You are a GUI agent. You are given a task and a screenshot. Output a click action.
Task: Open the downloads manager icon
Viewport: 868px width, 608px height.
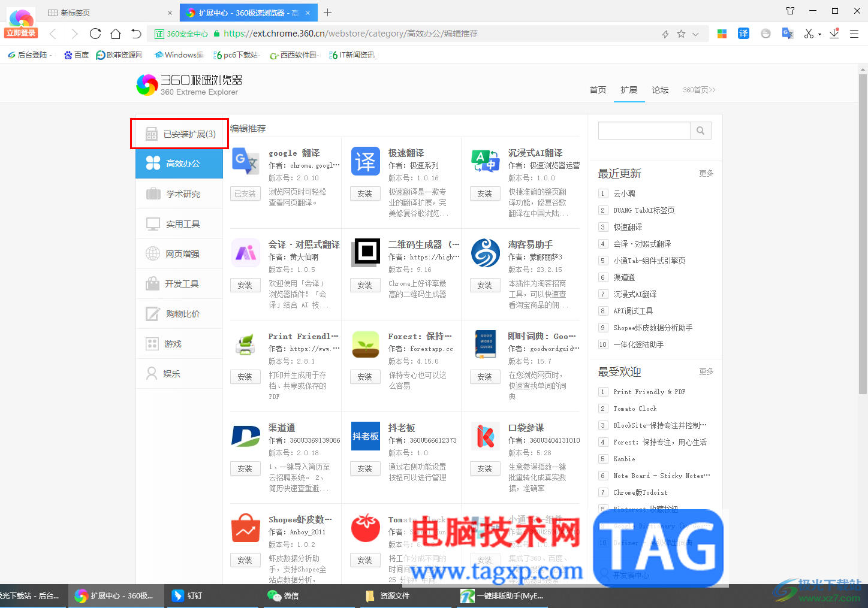pos(834,34)
